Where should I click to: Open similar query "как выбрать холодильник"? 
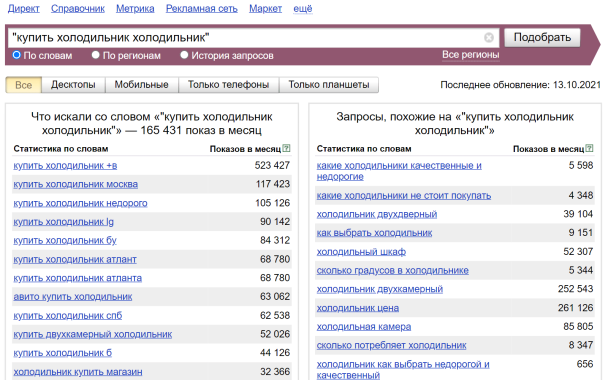click(x=374, y=233)
